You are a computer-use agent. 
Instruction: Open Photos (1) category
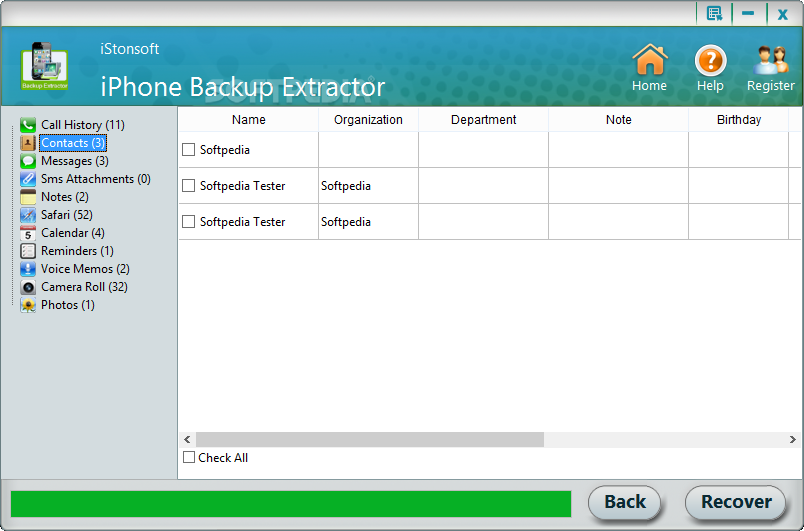click(x=68, y=305)
